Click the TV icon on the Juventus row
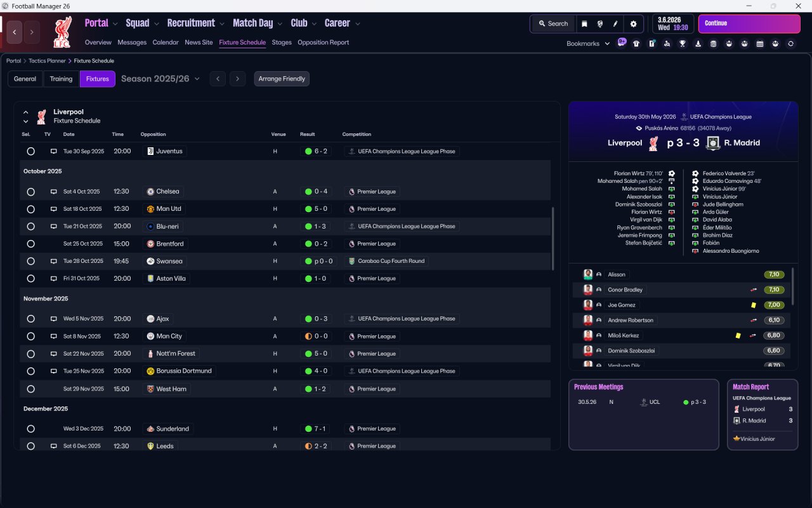This screenshot has width=812, height=508. click(54, 152)
